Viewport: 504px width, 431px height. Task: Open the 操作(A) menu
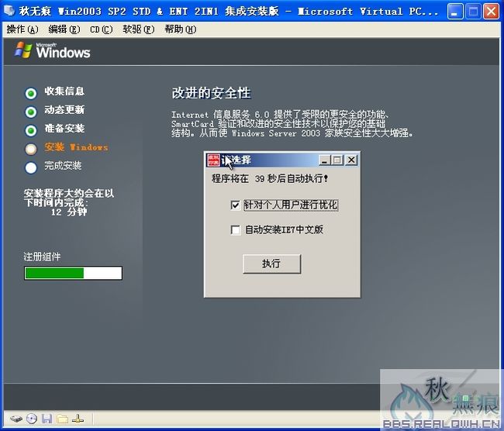pyautogui.click(x=22, y=29)
